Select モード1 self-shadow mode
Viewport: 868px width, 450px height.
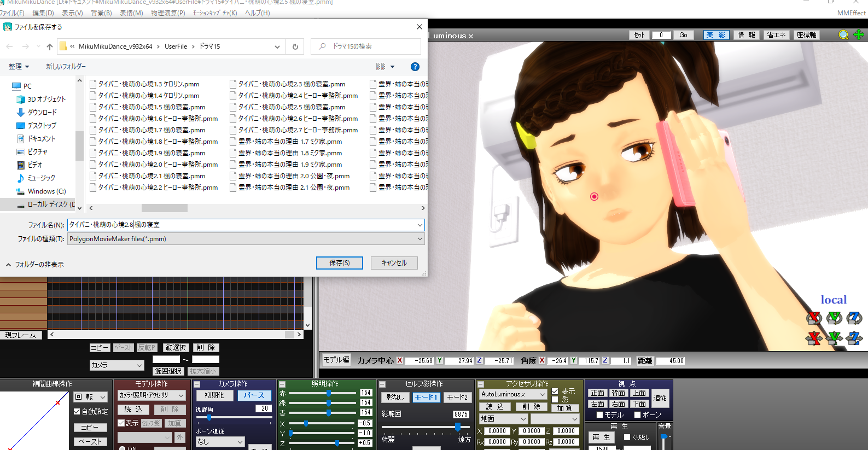point(426,398)
